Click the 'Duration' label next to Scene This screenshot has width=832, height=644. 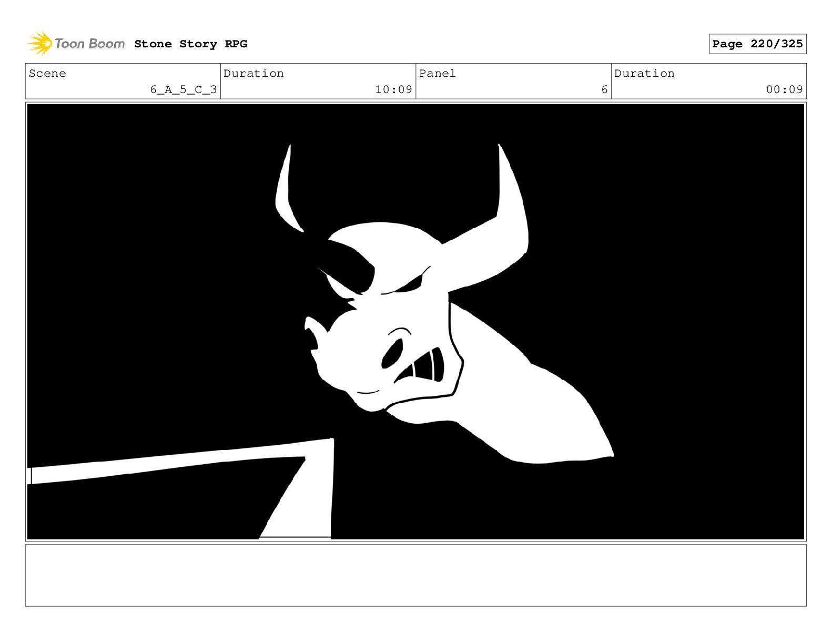(x=253, y=73)
